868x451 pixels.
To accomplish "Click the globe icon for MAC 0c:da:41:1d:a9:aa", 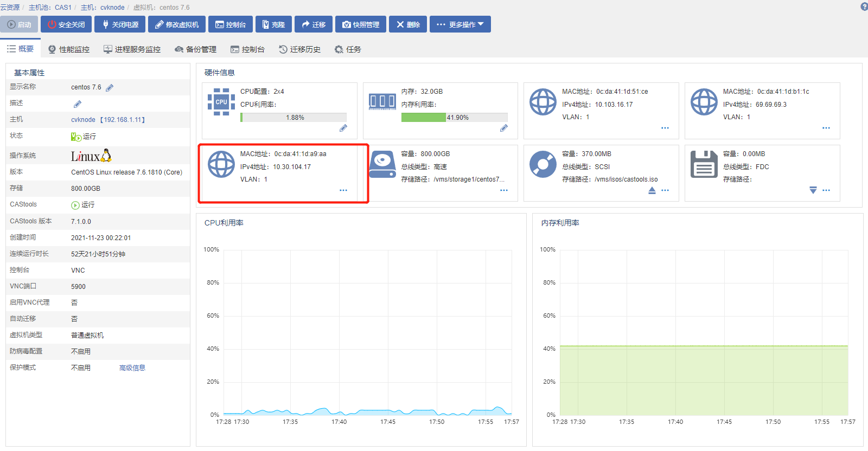I will tap(221, 164).
